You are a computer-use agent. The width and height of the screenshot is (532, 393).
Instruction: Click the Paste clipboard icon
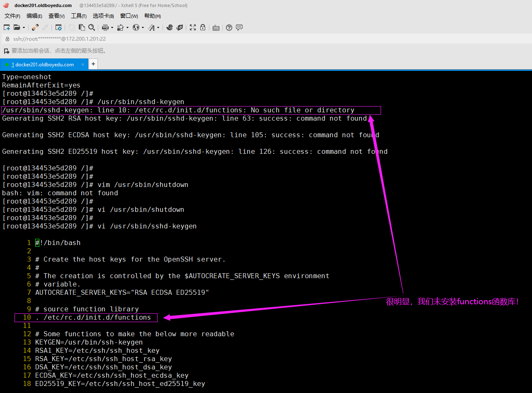pos(82,28)
